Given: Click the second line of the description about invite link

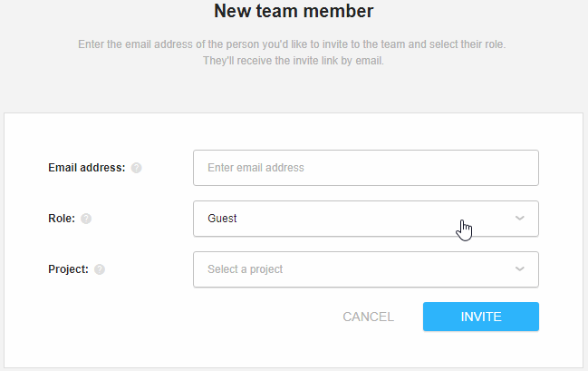Looking at the screenshot, I should (294, 61).
